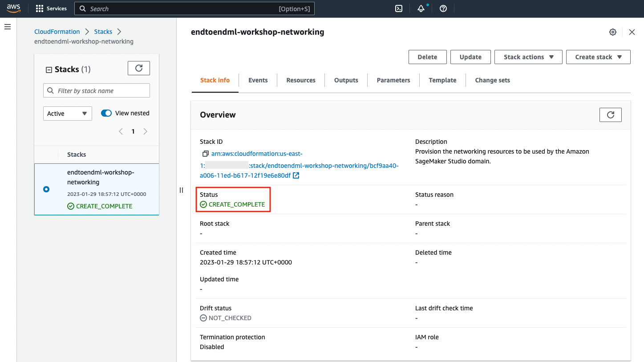Switch to the Parameters tab
Viewport: 644px width, 362px height.
pyautogui.click(x=393, y=80)
